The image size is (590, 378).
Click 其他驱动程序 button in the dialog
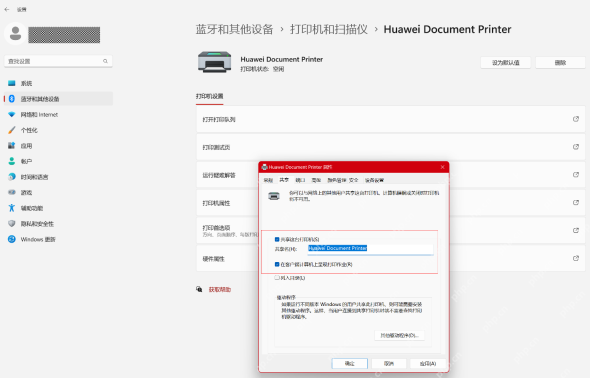(399, 335)
